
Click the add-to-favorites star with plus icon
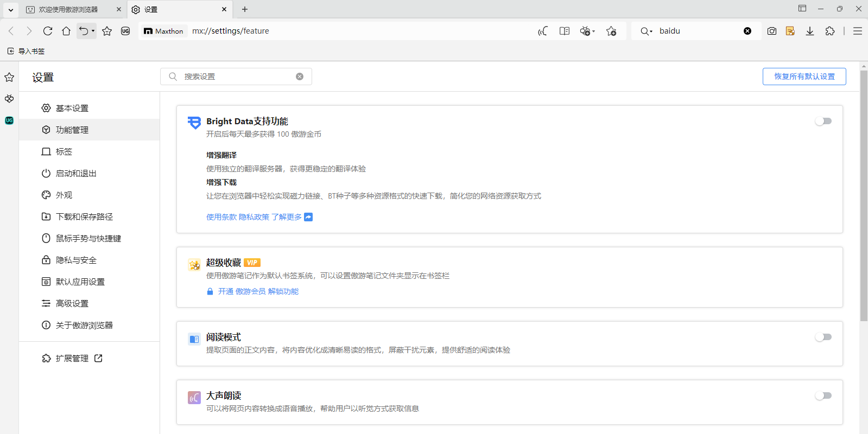[x=611, y=31]
